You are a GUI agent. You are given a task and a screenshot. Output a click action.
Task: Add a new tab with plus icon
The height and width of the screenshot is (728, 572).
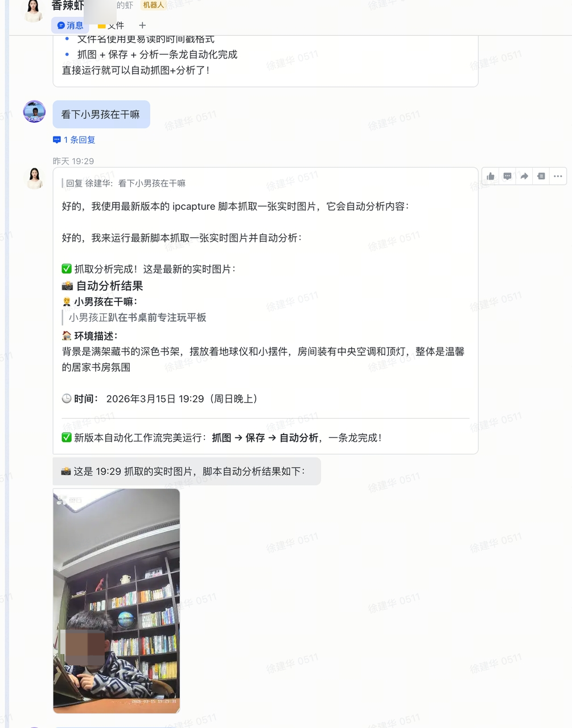point(142,25)
